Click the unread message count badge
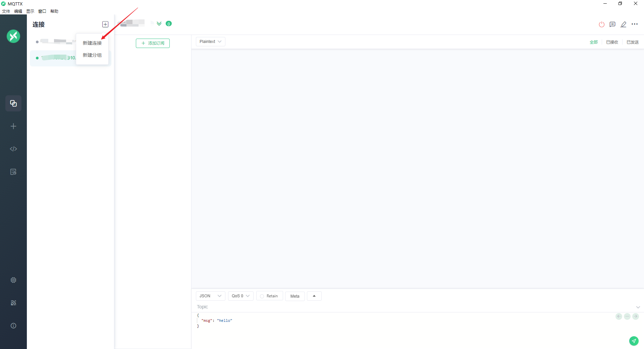 [x=169, y=23]
